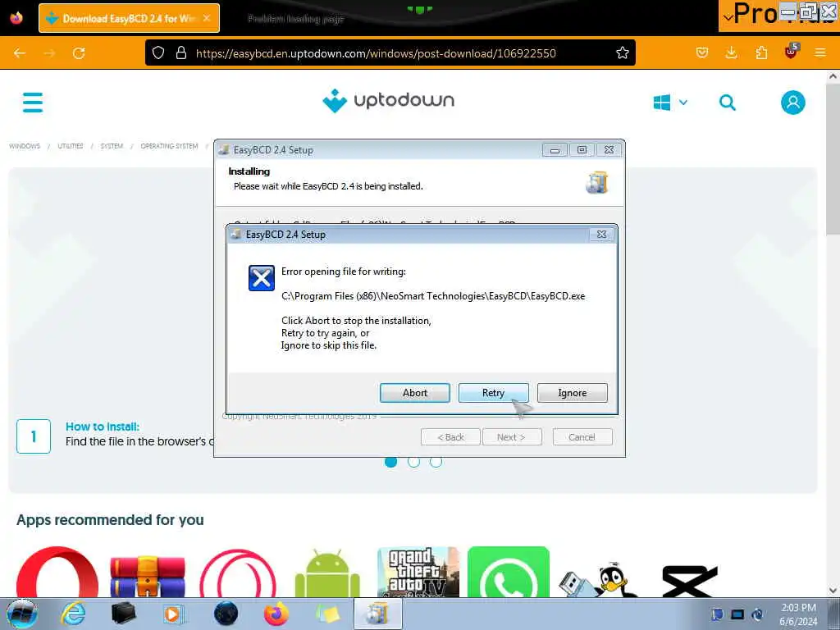The height and width of the screenshot is (630, 840).
Task: Open the WinRAR recommended app
Action: (148, 575)
